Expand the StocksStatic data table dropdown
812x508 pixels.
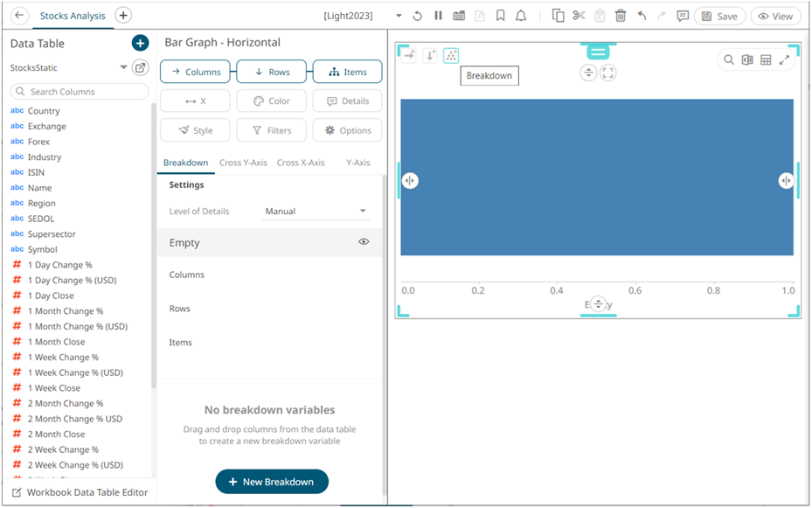coord(123,67)
